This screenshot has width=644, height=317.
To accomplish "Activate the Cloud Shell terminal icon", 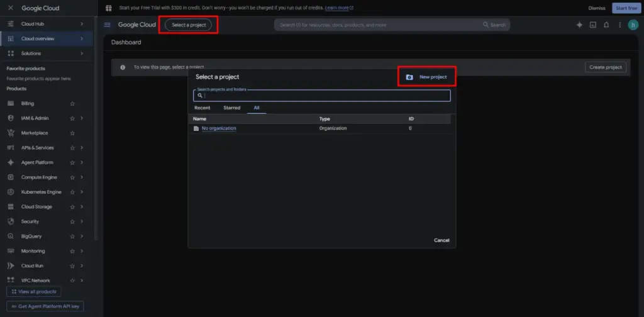I will (x=593, y=25).
